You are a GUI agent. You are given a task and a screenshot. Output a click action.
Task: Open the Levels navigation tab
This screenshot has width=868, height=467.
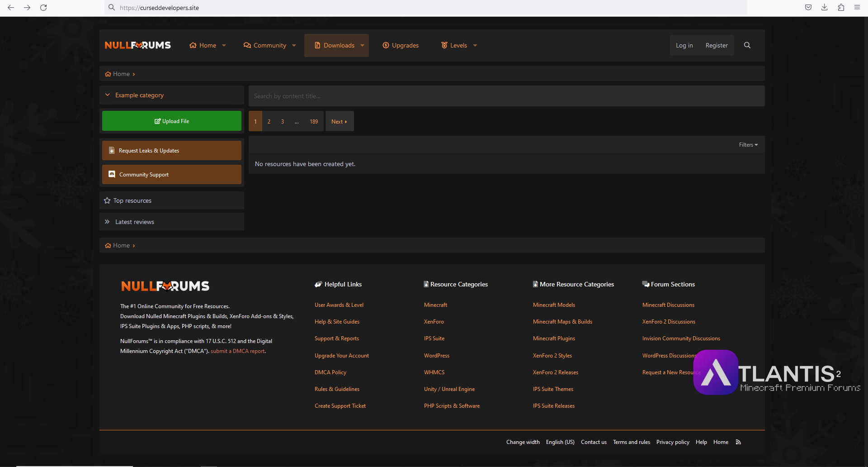(x=454, y=45)
